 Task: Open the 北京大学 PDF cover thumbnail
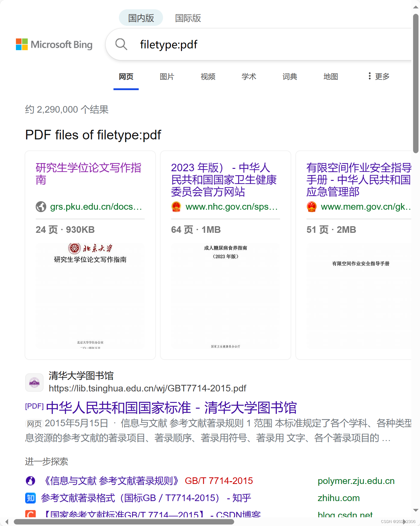click(x=90, y=296)
